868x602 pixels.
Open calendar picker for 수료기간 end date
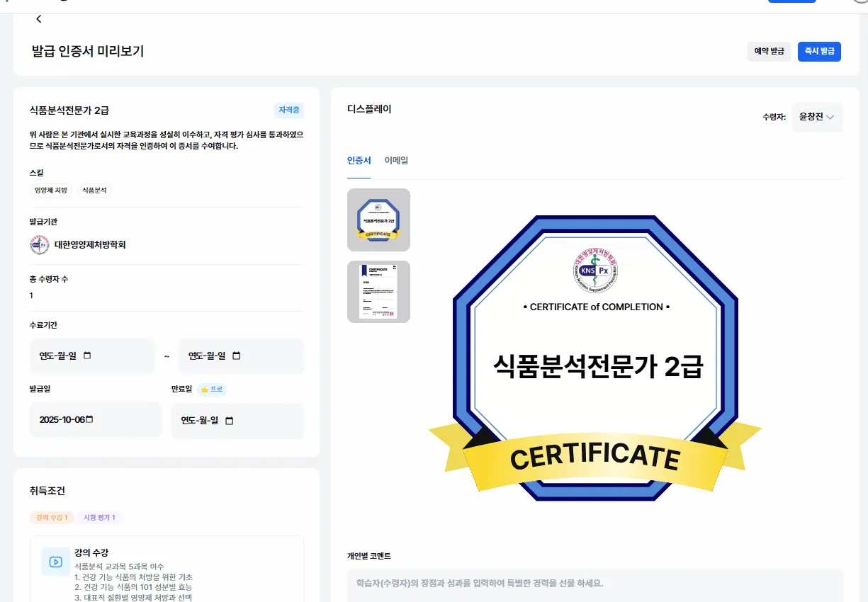237,356
